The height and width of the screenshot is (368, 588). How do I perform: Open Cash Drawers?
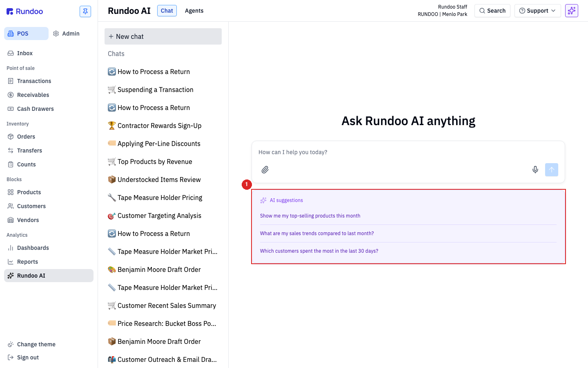click(49, 109)
